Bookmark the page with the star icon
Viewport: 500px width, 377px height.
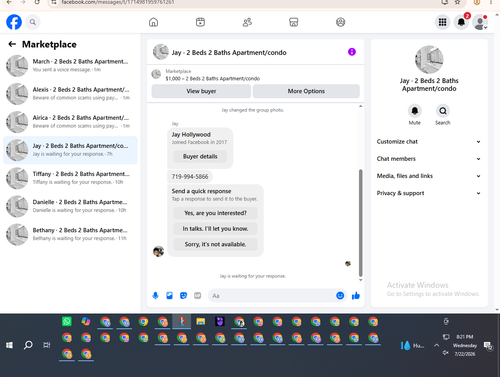click(458, 2)
